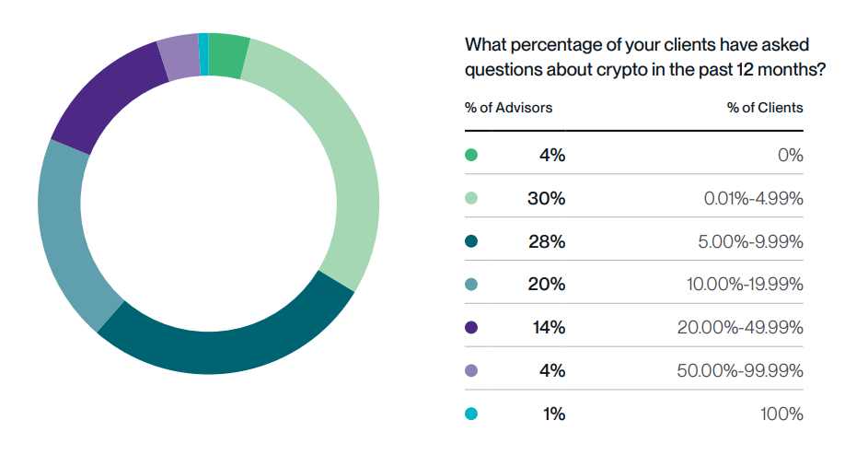Click the lavender legend dot for 50.00%-99.99%
The width and height of the screenshot is (868, 467).
coord(471,370)
